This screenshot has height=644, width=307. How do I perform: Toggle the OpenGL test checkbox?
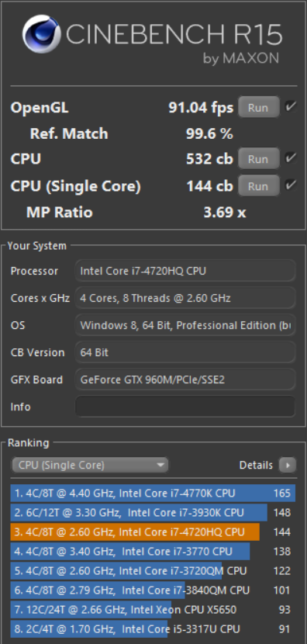coord(291,107)
